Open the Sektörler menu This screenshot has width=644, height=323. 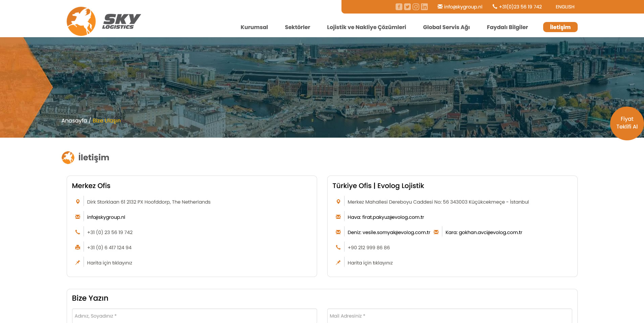297,27
